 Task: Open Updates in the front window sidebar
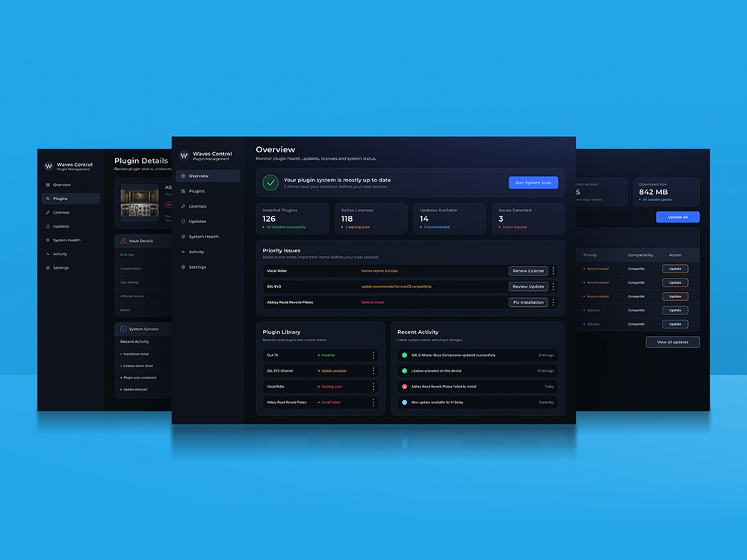[x=208, y=222]
